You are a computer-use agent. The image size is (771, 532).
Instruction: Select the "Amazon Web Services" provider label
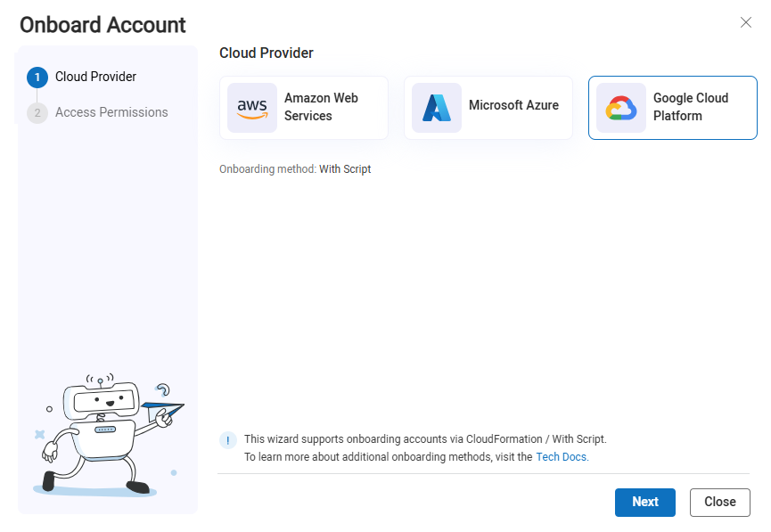pyautogui.click(x=321, y=107)
